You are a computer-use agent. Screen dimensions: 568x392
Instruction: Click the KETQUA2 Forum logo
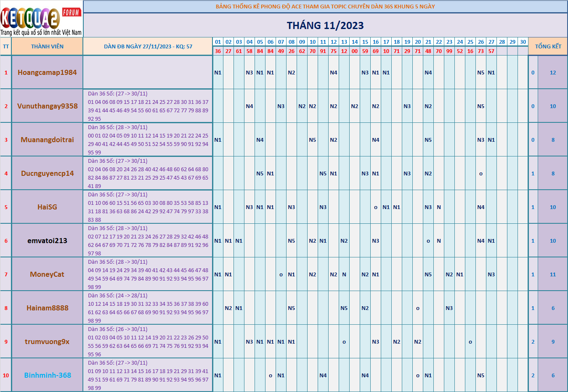(41, 19)
